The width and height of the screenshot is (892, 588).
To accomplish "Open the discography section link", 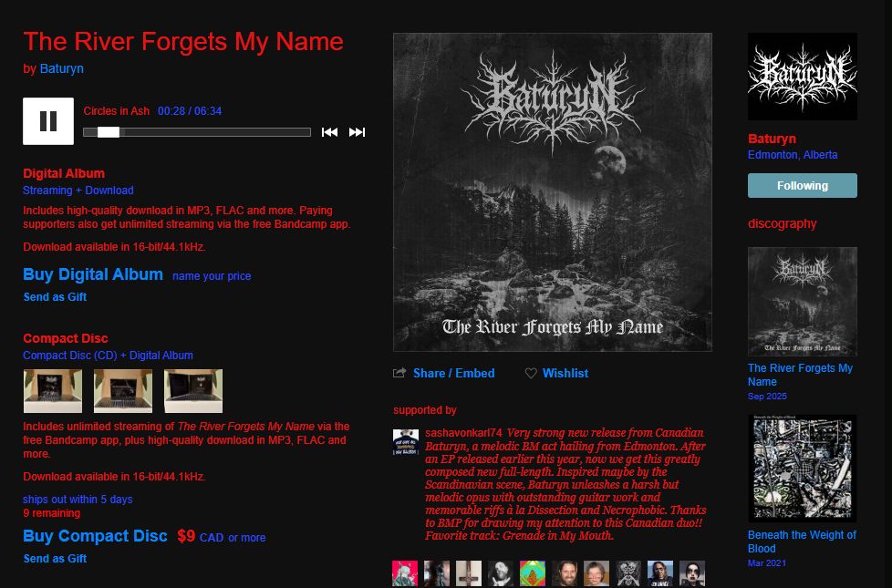I will (x=783, y=223).
